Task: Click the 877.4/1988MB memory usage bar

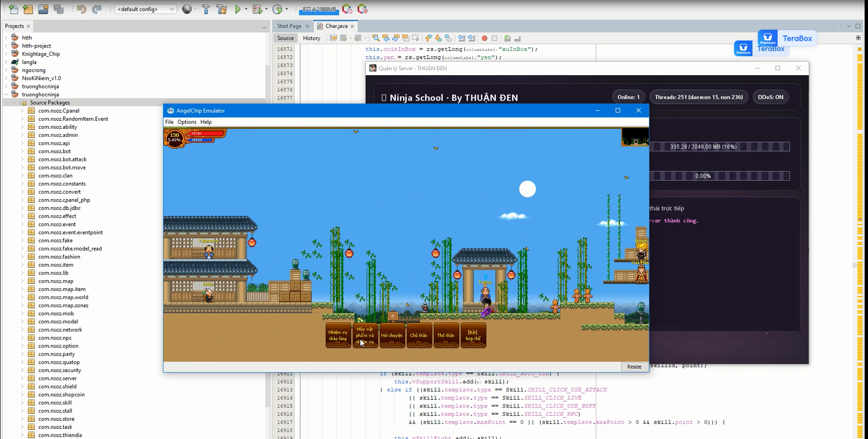Action: (x=319, y=9)
